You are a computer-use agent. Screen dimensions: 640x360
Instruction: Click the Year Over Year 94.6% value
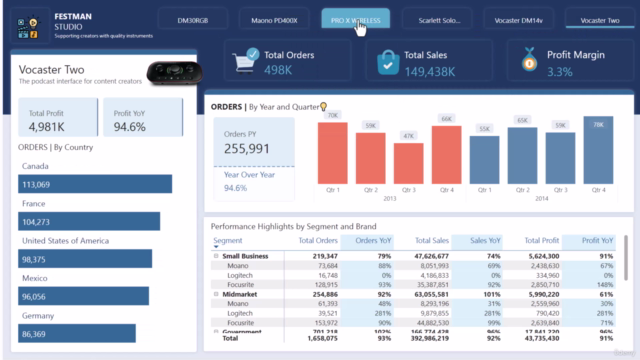236,188
